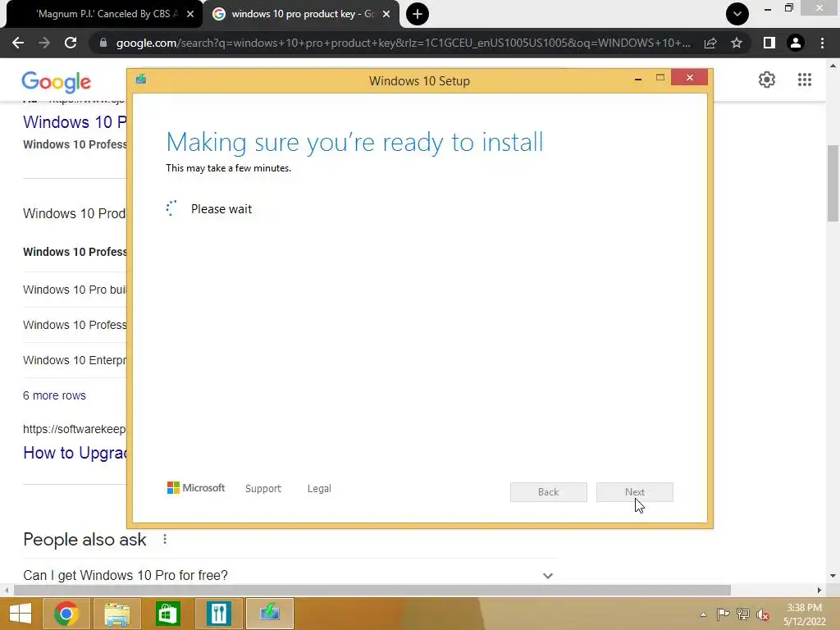Go to the Google logo homepage
The width and height of the screenshot is (840, 630).
(x=57, y=81)
